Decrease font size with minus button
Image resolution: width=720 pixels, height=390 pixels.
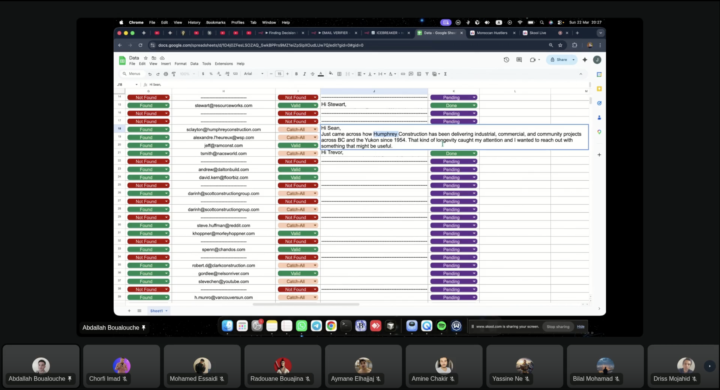(x=271, y=74)
